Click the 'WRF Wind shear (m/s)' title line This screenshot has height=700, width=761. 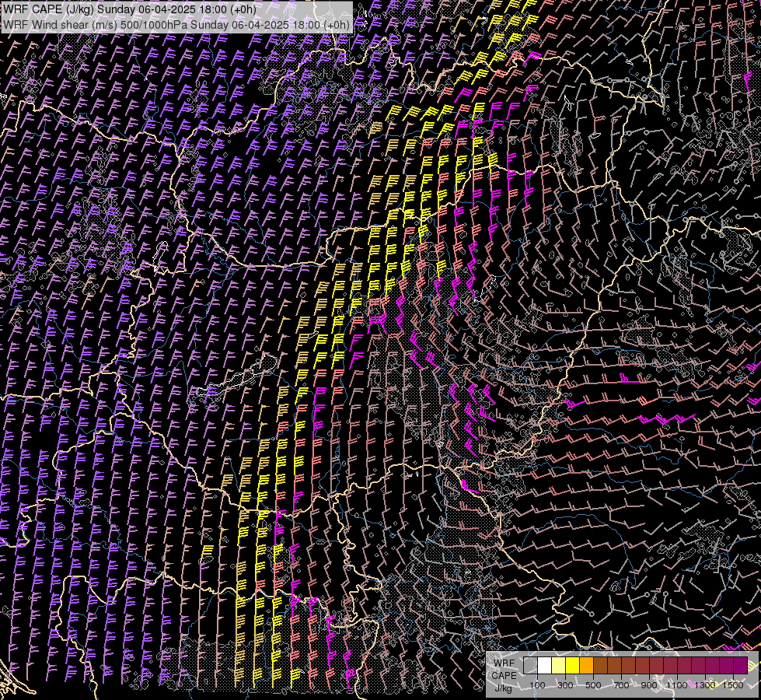click(x=176, y=25)
